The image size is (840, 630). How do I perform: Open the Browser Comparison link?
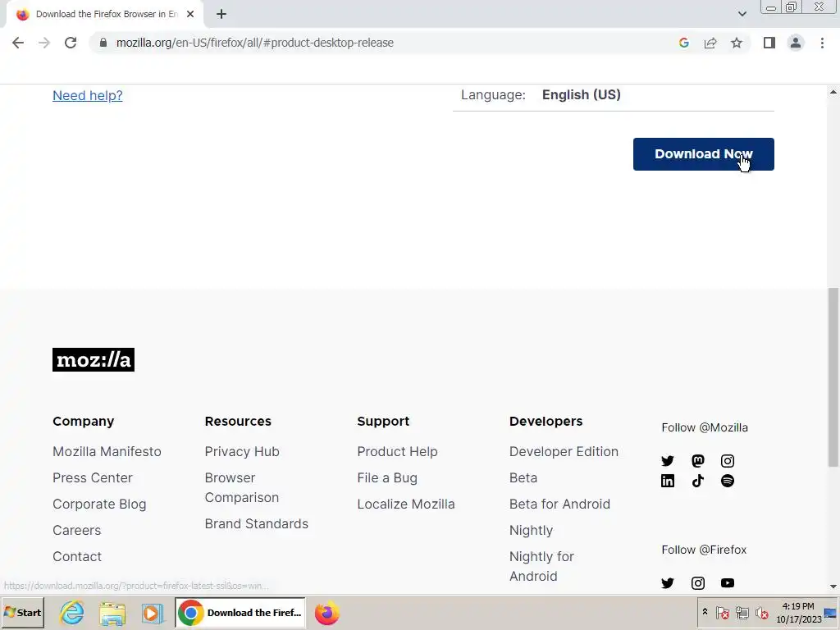point(242,487)
